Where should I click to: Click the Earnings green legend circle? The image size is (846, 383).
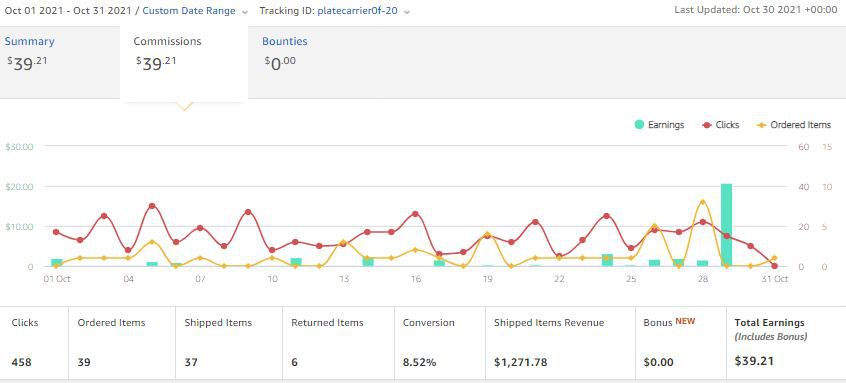click(639, 125)
